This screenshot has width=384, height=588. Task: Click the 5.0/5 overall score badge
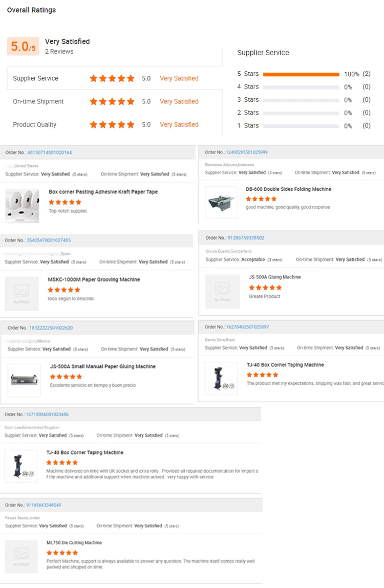click(x=23, y=47)
